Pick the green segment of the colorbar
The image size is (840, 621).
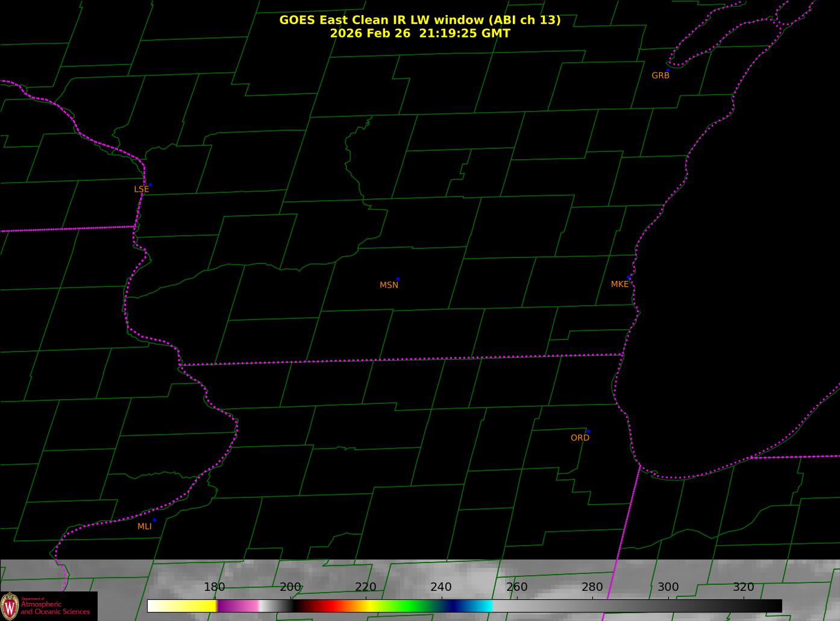pyautogui.click(x=410, y=605)
